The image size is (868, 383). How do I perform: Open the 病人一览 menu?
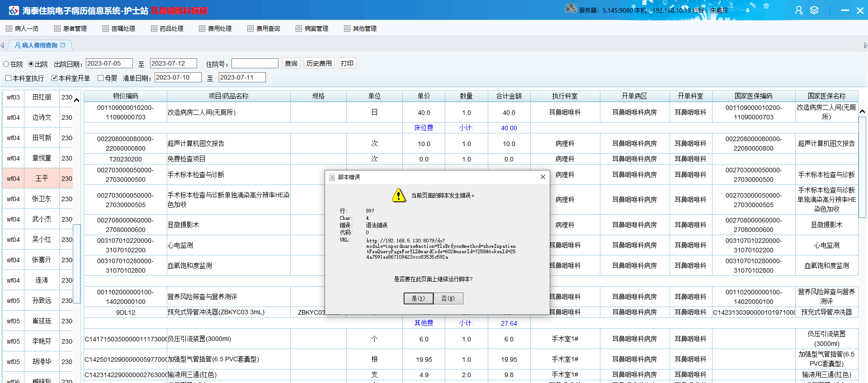coord(22,28)
